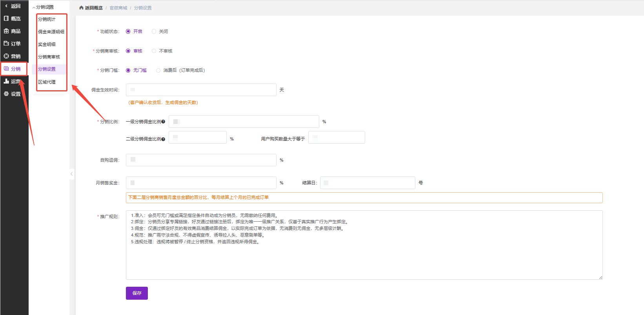Open 分销商审核 submenu item
The height and width of the screenshot is (315, 644).
coord(49,57)
